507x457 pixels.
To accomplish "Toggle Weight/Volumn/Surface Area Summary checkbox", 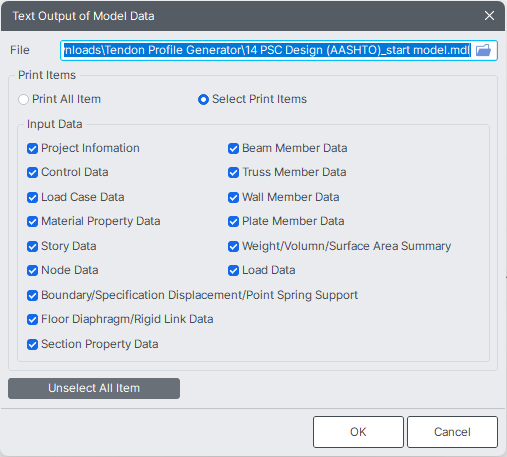I will click(x=233, y=246).
